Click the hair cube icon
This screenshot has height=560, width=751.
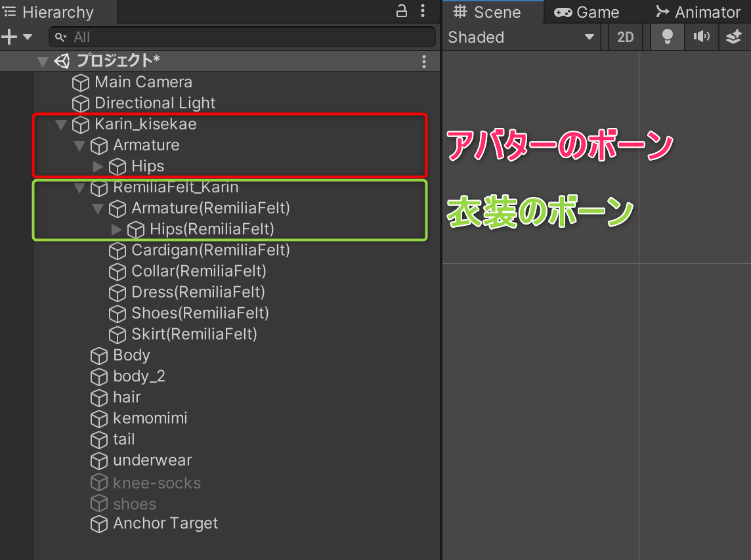coord(99,398)
